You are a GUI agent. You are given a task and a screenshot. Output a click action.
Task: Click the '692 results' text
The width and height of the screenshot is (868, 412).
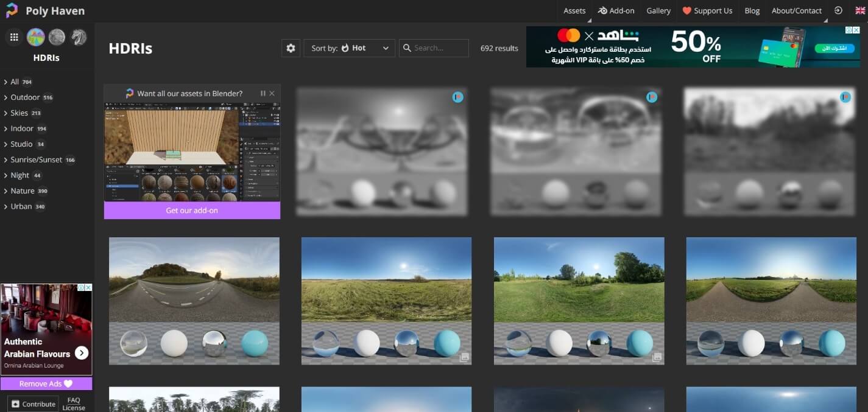click(499, 48)
